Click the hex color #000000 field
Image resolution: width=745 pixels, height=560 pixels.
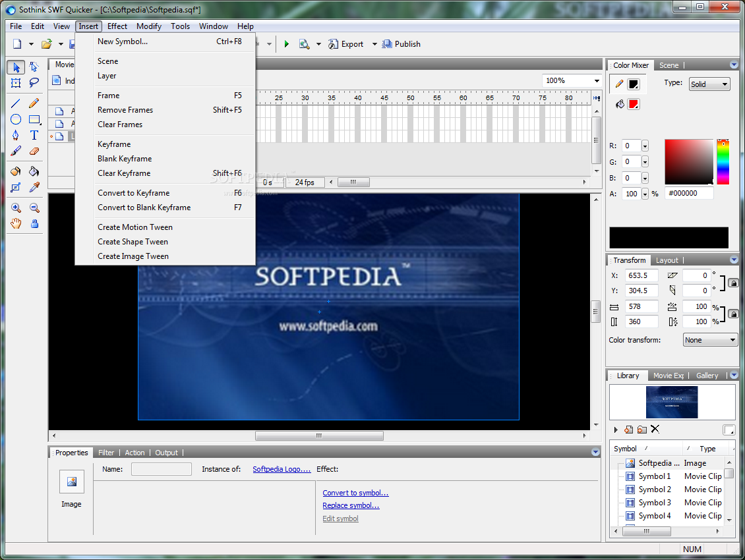click(690, 193)
